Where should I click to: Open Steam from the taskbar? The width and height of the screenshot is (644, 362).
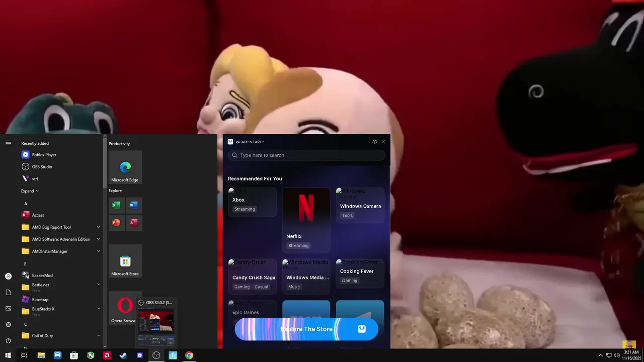pyautogui.click(x=123, y=355)
